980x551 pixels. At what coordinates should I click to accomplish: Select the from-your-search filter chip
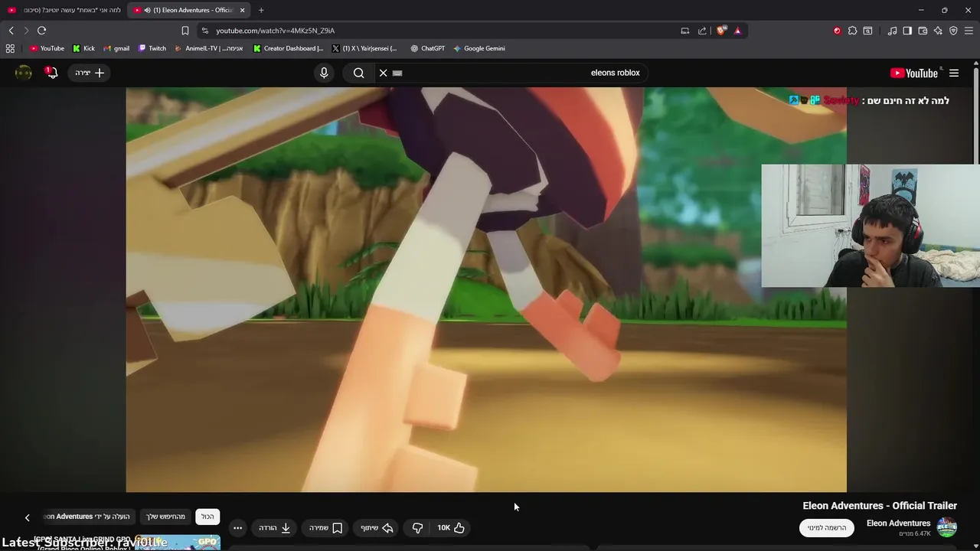coord(166,517)
